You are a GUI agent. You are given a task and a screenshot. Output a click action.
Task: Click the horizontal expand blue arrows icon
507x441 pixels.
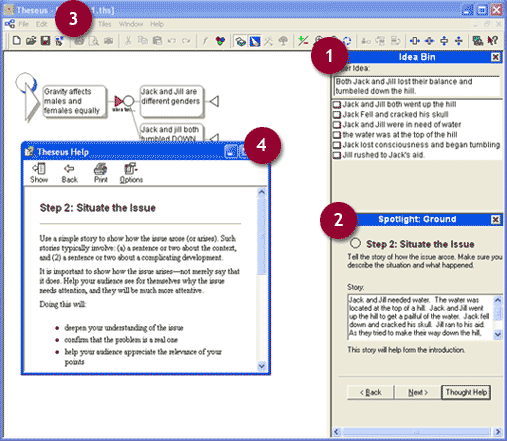pyautogui.click(x=415, y=41)
